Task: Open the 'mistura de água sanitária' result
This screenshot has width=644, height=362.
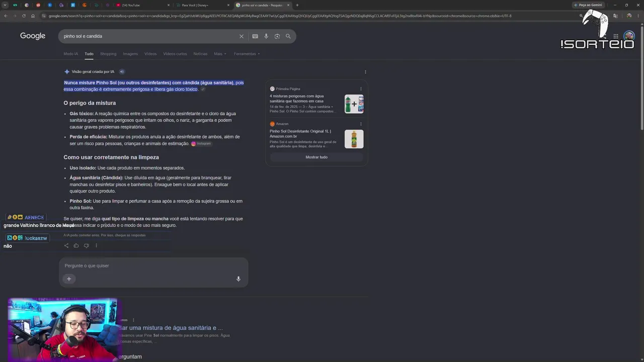Action: pos(171,328)
